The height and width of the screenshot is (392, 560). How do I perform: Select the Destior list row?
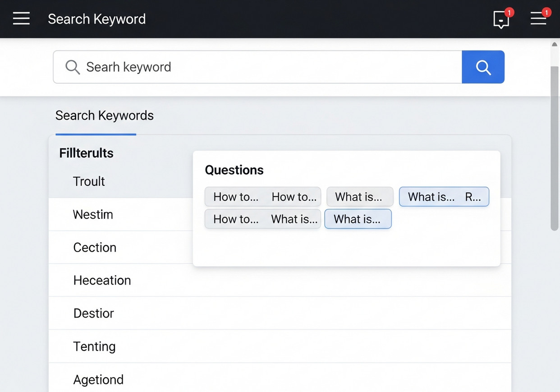click(x=280, y=313)
